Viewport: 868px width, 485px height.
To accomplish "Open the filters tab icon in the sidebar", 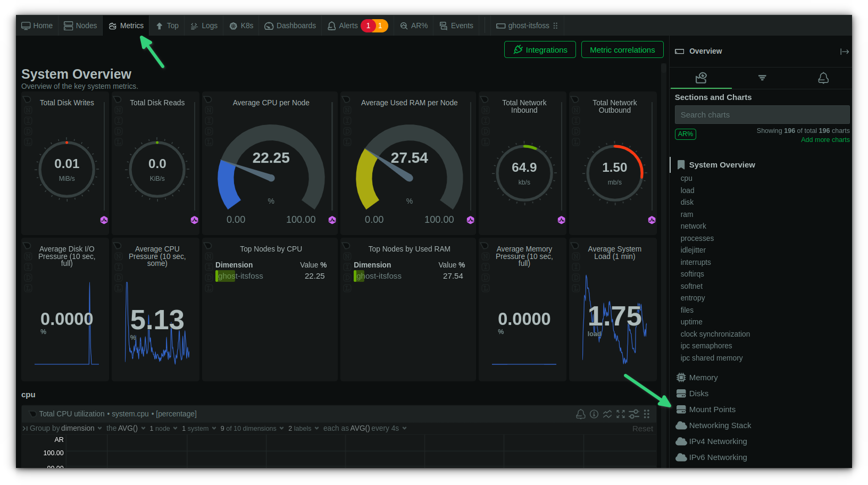I will click(x=762, y=78).
